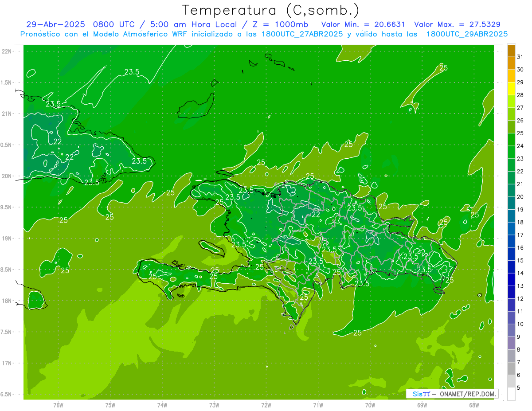Viewport: 532px width, 411px height.
Task: Click the 72W longitude axis label
Action: point(266,405)
